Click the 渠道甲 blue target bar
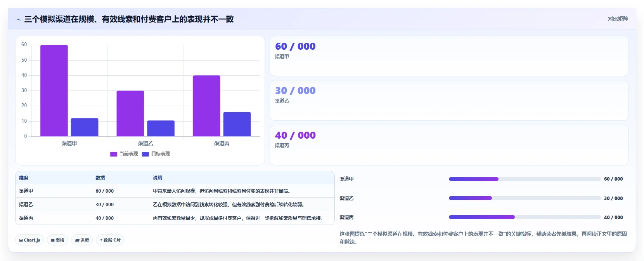The height and width of the screenshot is (261, 644). pyautogui.click(x=85, y=127)
